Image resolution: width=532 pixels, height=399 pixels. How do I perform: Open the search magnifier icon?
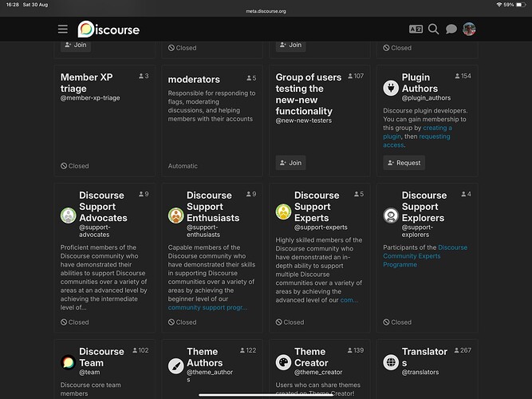[433, 30]
